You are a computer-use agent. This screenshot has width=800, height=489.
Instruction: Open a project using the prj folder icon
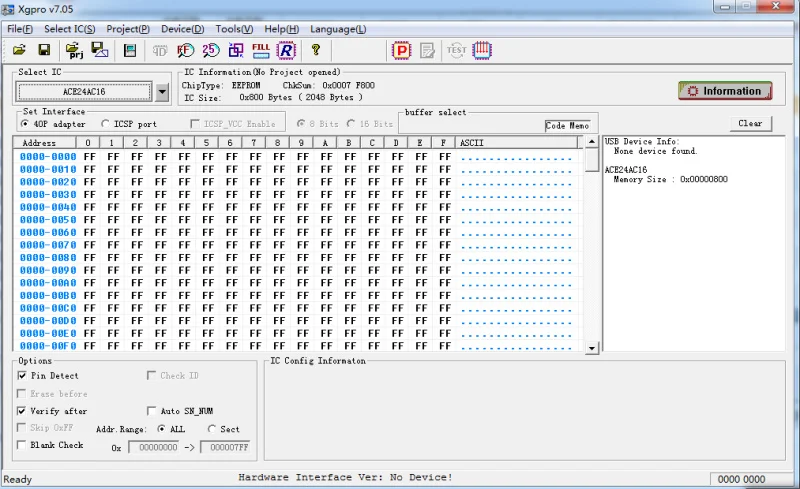click(x=74, y=50)
